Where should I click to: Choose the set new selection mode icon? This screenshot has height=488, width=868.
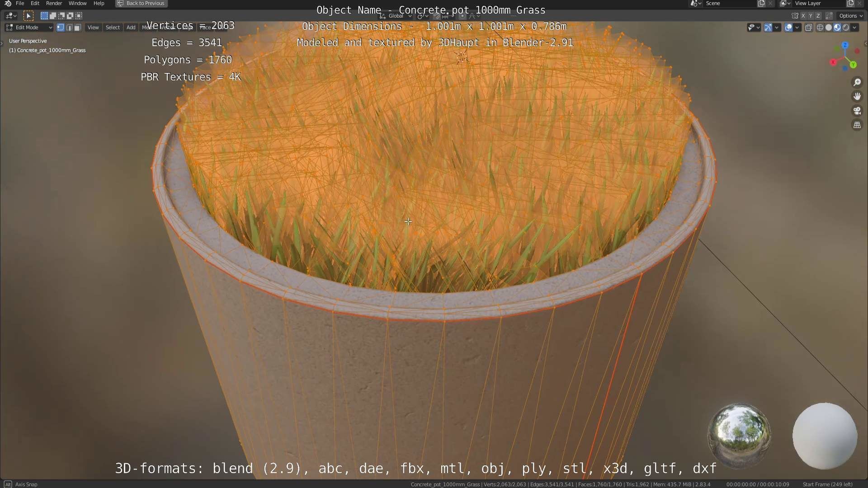(x=44, y=16)
